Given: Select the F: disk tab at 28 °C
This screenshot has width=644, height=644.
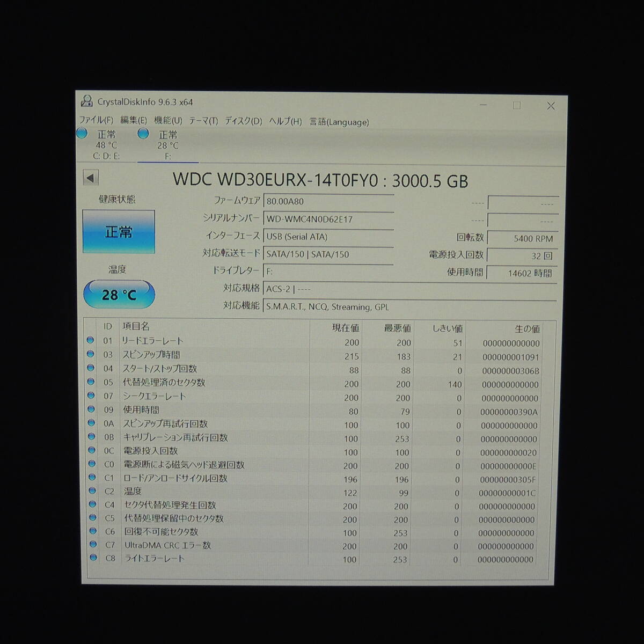Looking at the screenshot, I should tap(167, 145).
